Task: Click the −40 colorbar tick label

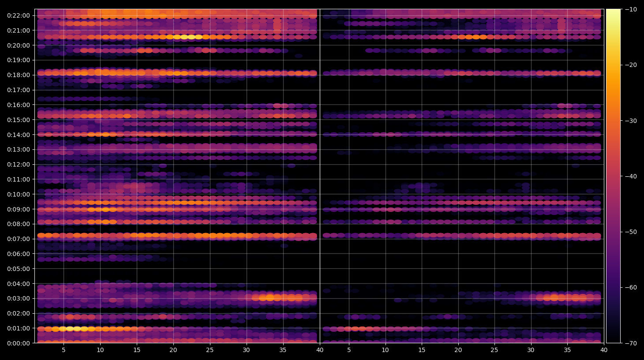Action: [x=631, y=176]
